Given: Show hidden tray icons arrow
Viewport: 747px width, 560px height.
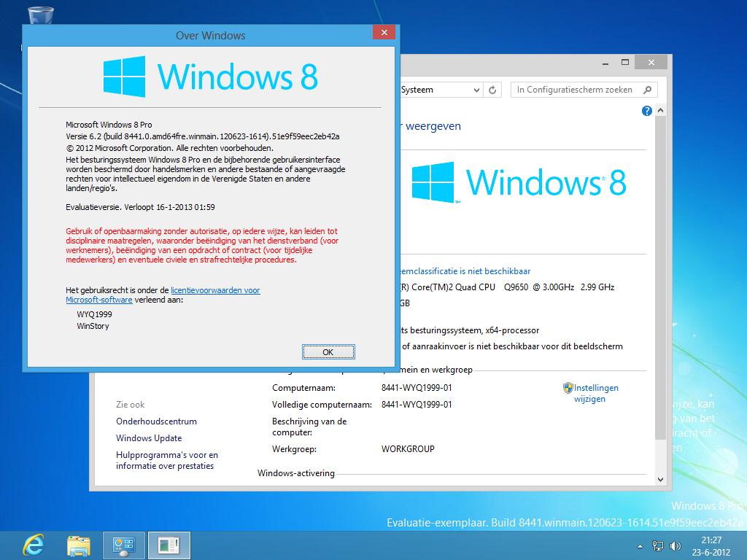Looking at the screenshot, I should coord(640,546).
